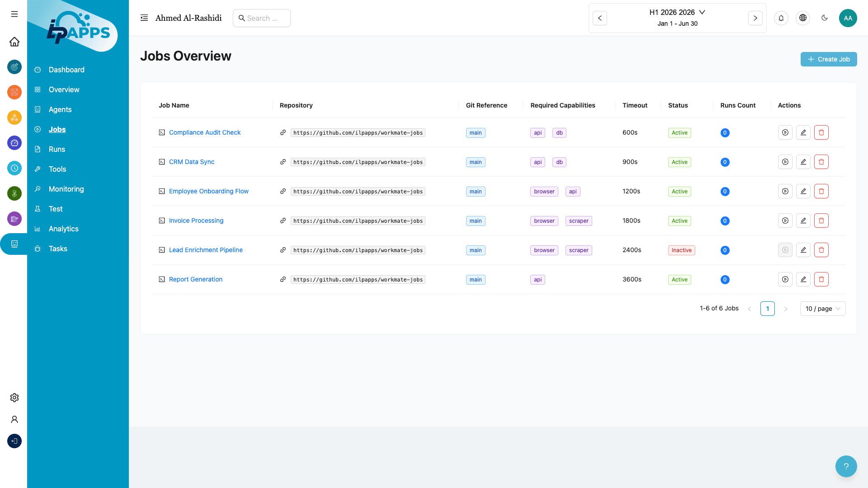The width and height of the screenshot is (868, 488).
Task: Open the Monitoring section from sidebar
Action: (x=66, y=189)
